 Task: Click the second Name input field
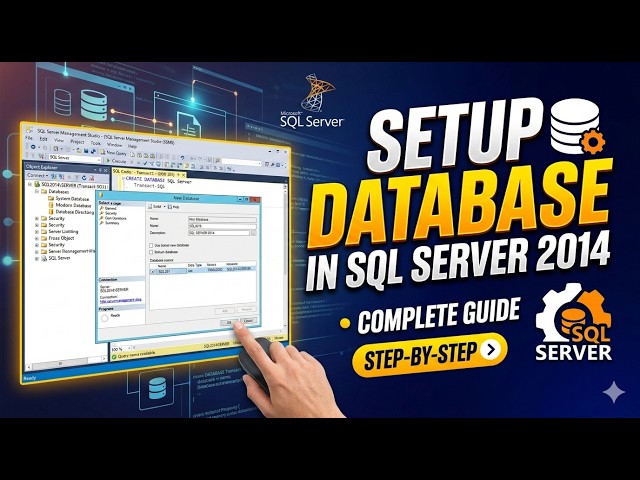pyautogui.click(x=222, y=226)
